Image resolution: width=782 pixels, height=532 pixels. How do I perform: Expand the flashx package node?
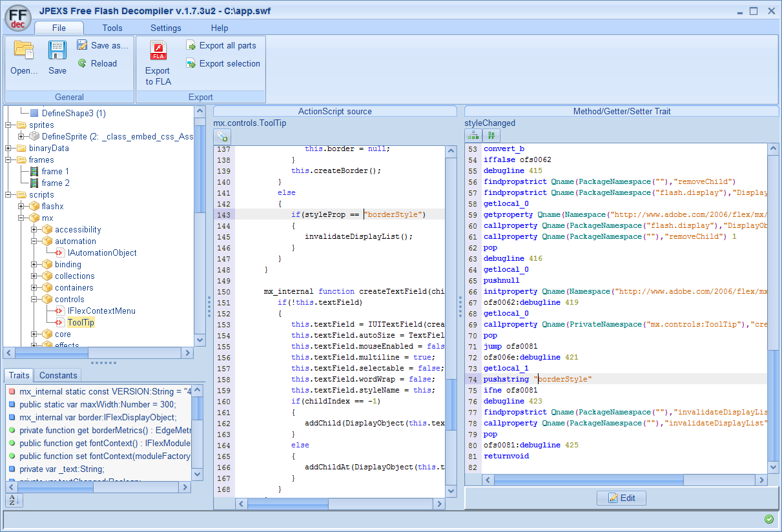[21, 207]
